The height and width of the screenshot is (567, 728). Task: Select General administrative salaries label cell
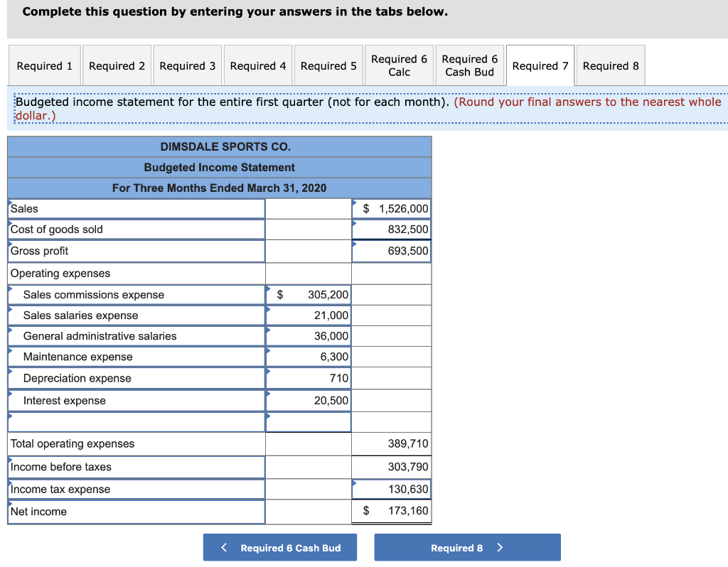[x=136, y=336]
